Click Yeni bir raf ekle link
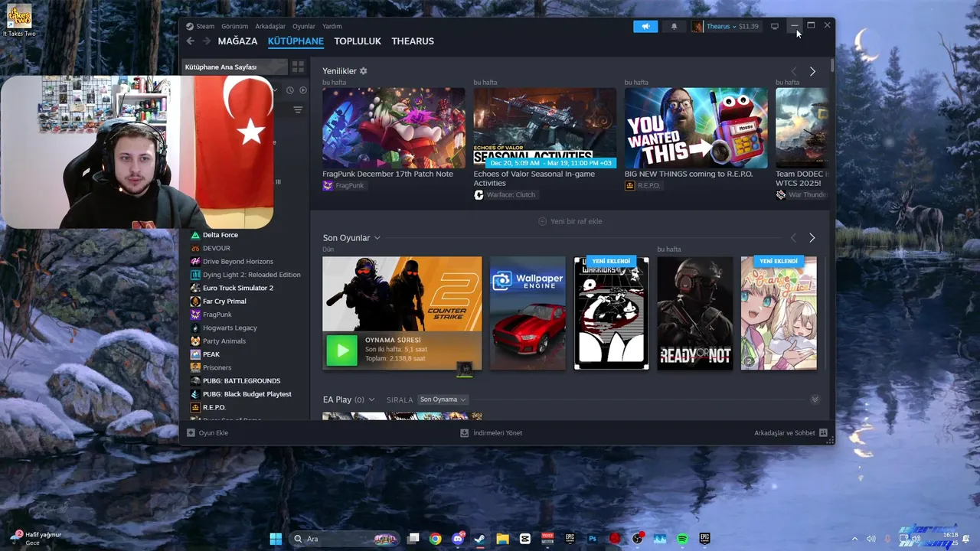This screenshot has width=980, height=551. point(570,221)
